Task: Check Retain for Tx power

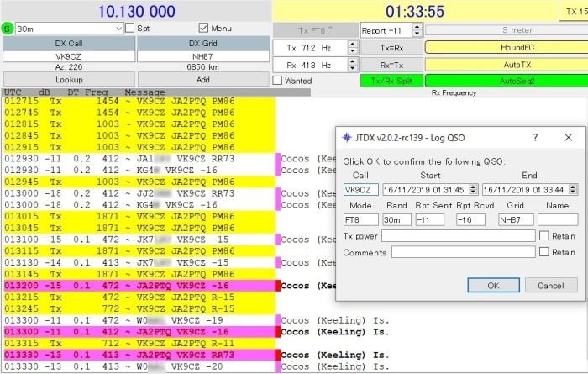Action: [x=544, y=235]
